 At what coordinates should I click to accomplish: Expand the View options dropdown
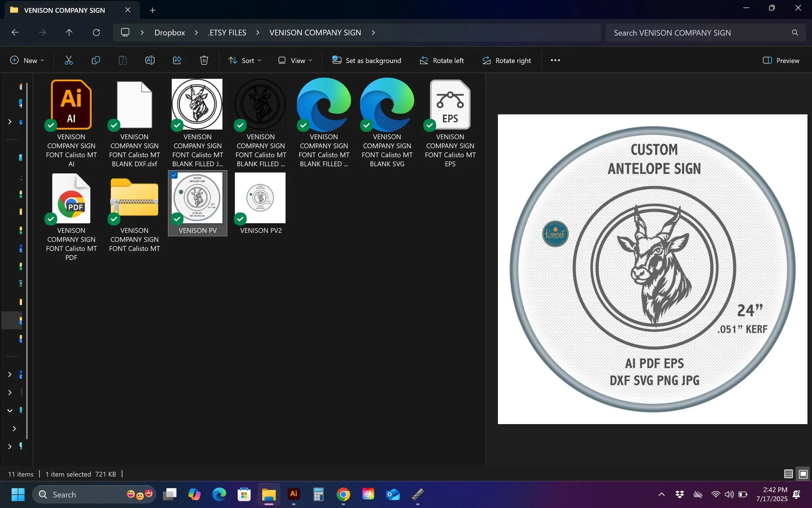pos(295,60)
